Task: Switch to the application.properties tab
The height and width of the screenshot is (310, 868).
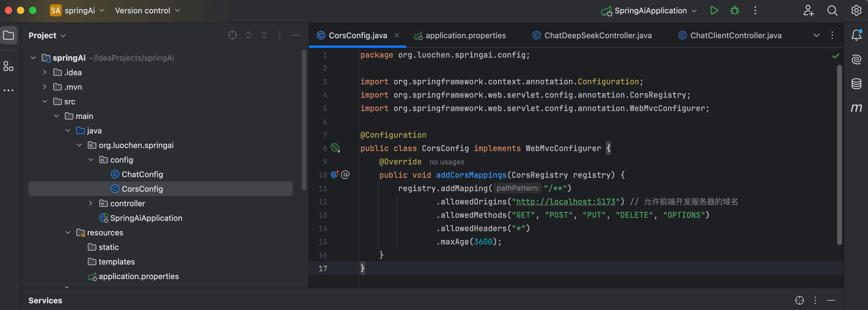Action: (x=465, y=35)
